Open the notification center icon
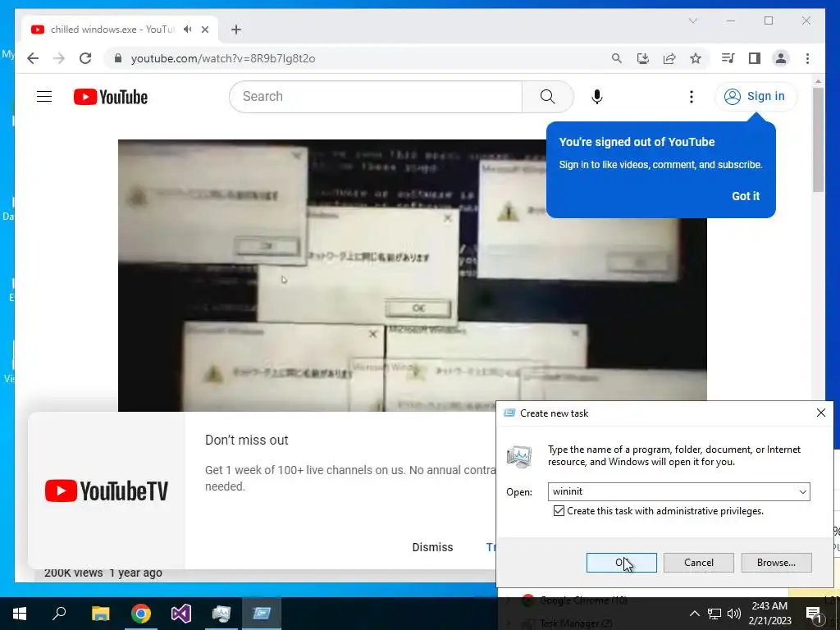This screenshot has height=630, width=840. pos(815,614)
